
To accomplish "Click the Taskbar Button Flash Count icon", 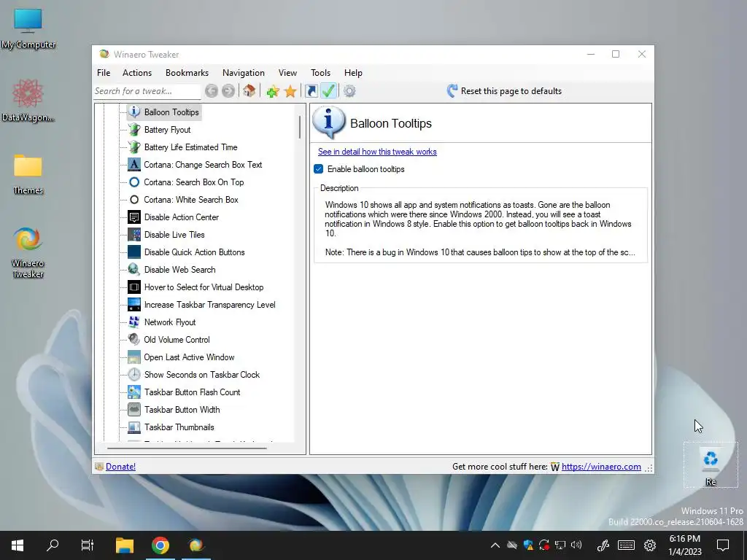I will tap(134, 392).
